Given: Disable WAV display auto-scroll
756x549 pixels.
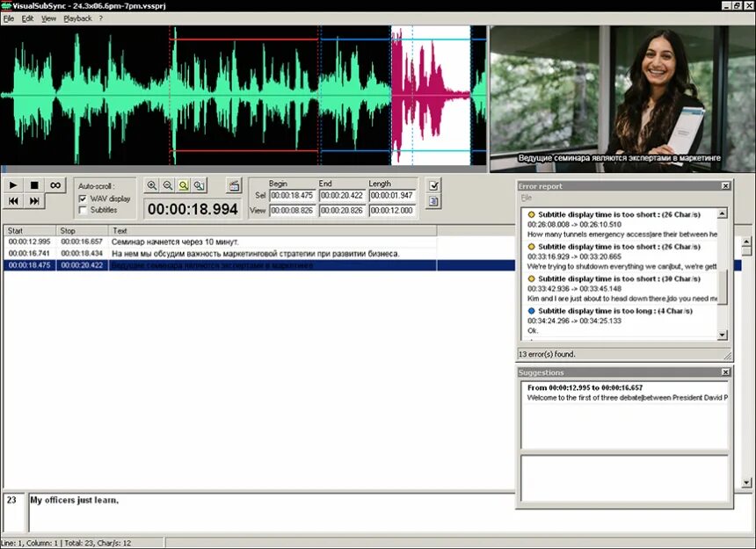Looking at the screenshot, I should pyautogui.click(x=83, y=199).
